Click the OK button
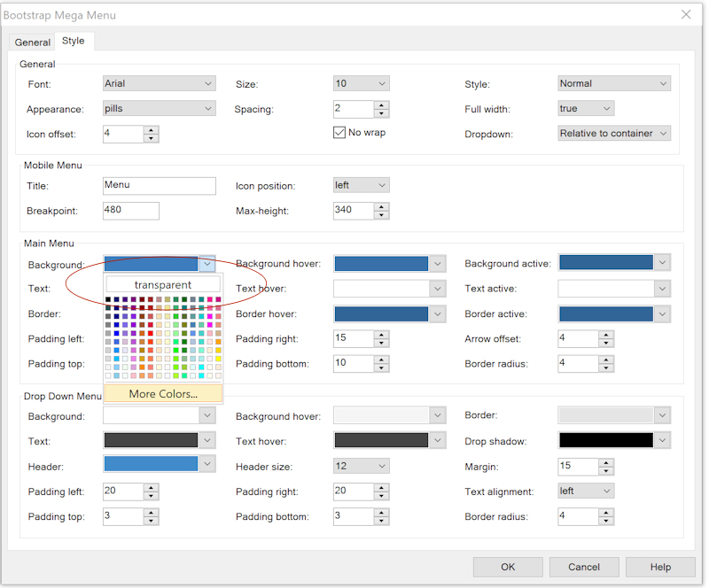Image resolution: width=709 pixels, height=588 pixels. click(x=508, y=568)
